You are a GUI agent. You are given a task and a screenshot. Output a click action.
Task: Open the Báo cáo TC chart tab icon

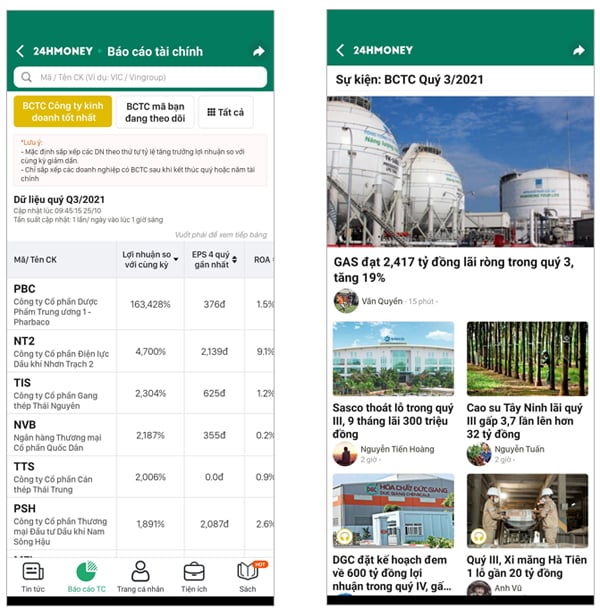point(87,572)
